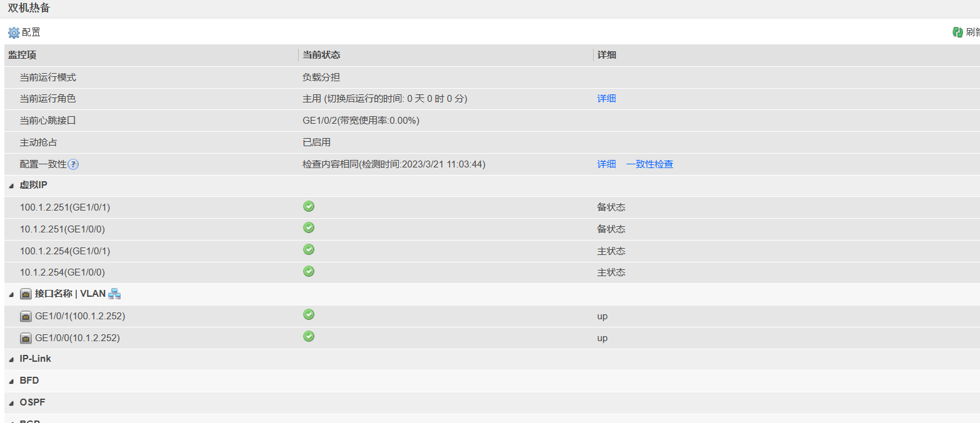Click the GE1/0/2 heartbeat interface value
Image resolution: width=980 pixels, height=423 pixels.
361,121
